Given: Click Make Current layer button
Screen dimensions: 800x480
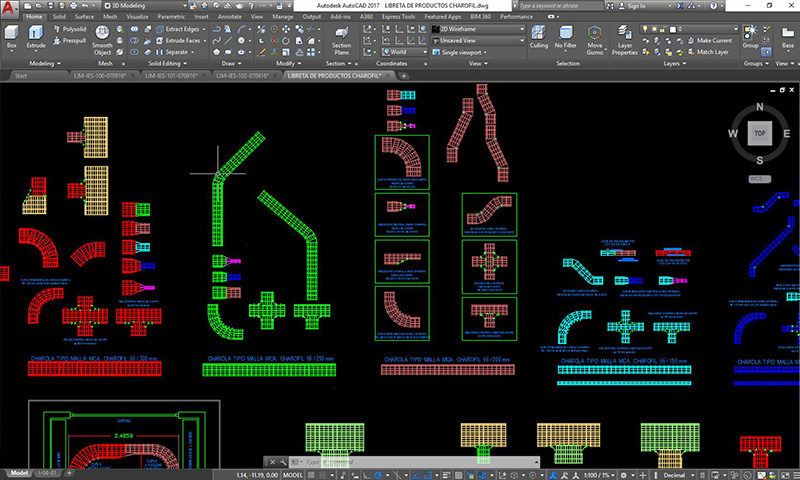Looking at the screenshot, I should [710, 40].
